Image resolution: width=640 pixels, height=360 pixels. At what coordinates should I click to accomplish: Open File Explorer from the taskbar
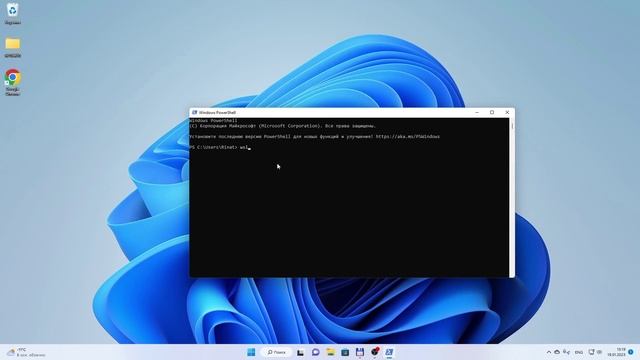[x=330, y=352]
